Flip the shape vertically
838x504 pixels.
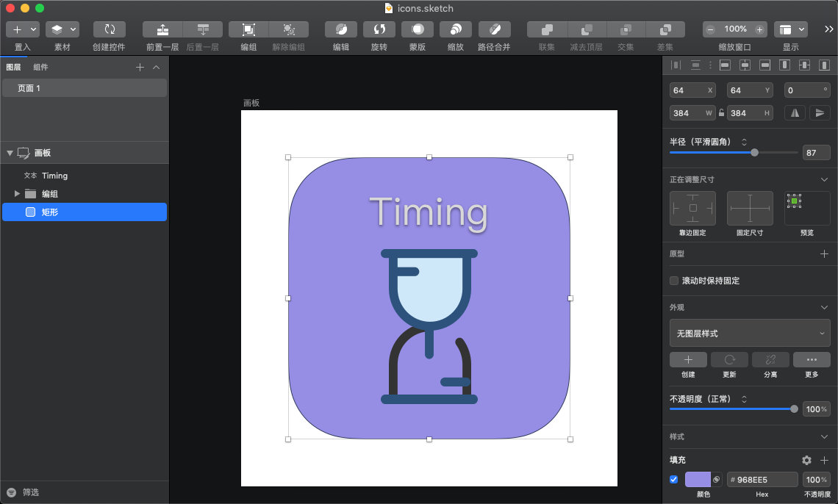[x=820, y=112]
